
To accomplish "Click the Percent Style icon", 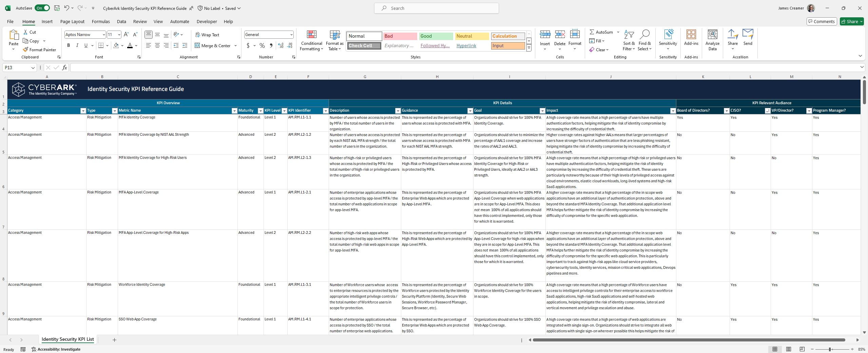I will point(262,45).
